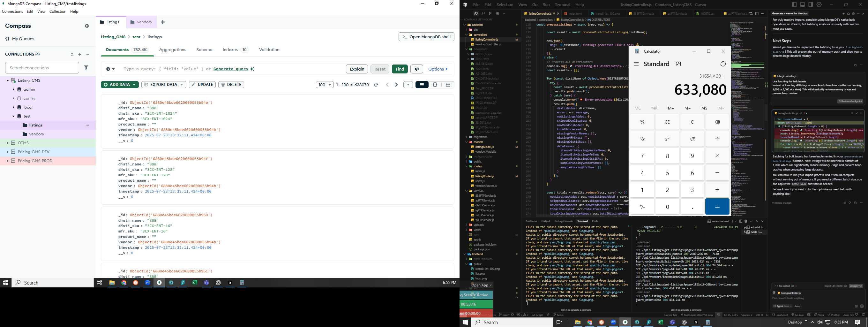The height and width of the screenshot is (327, 868).
Task: Switch to table view of documents
Action: click(448, 85)
